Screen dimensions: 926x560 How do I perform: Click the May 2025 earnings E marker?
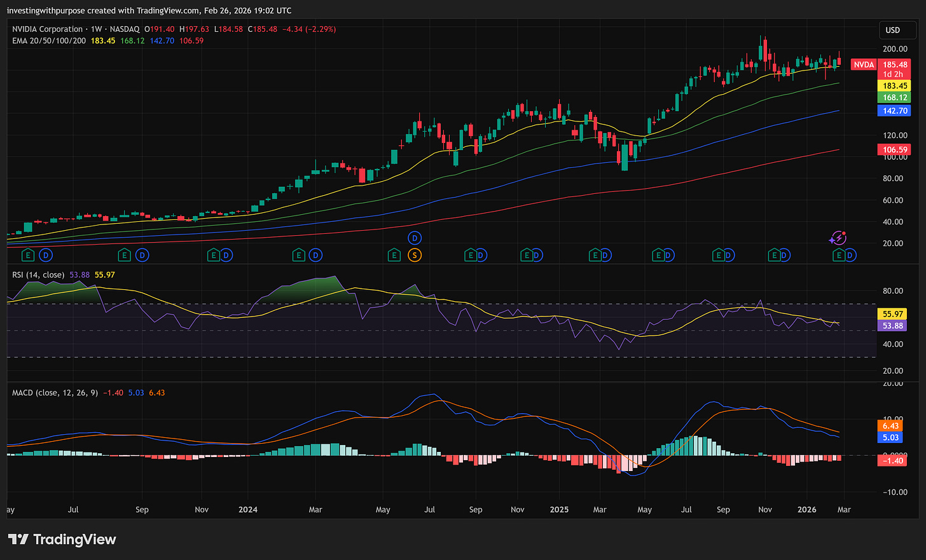[658, 255]
